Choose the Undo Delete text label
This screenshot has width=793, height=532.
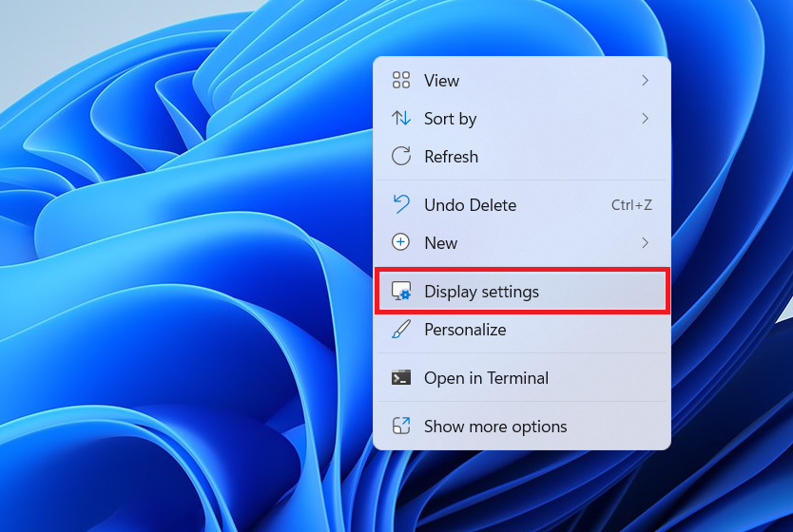[470, 205]
